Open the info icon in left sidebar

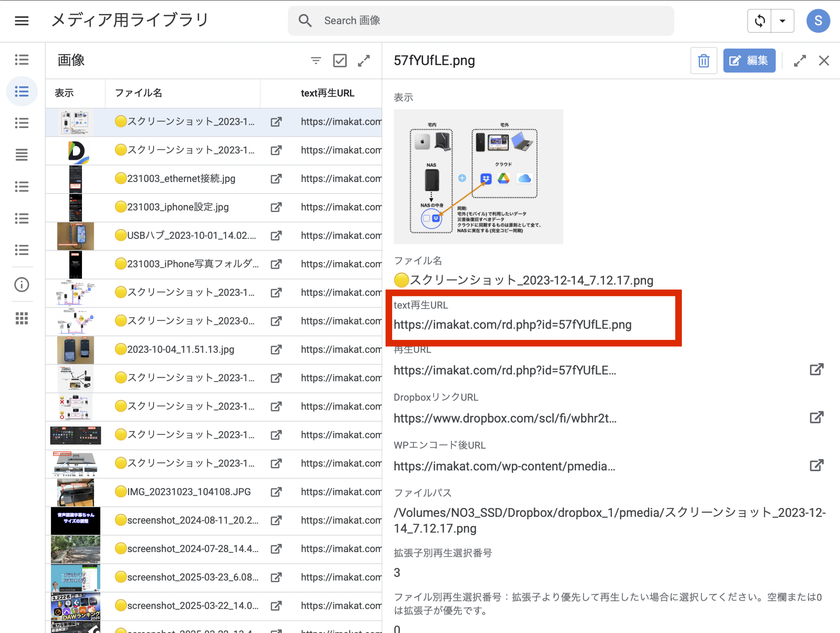coord(22,284)
